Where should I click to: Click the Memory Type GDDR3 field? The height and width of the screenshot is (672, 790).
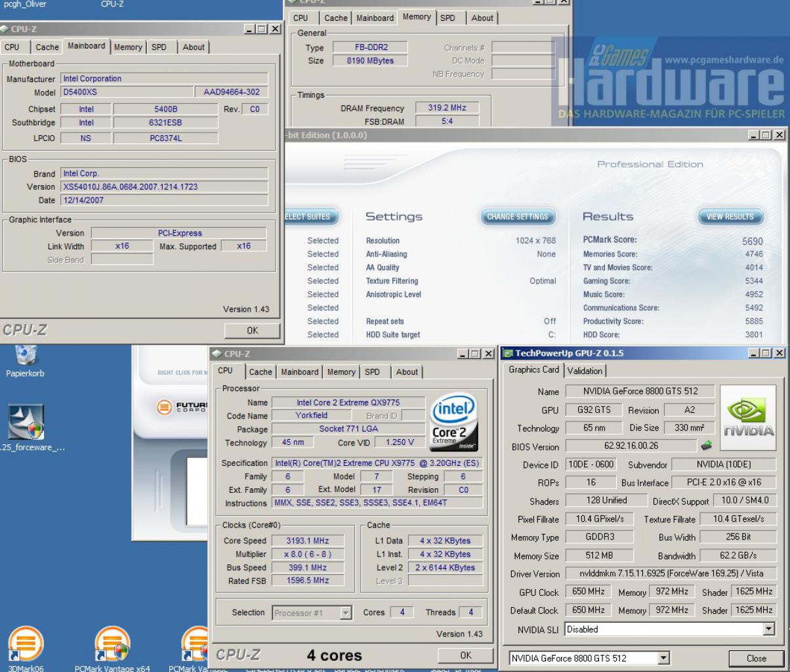click(x=599, y=537)
